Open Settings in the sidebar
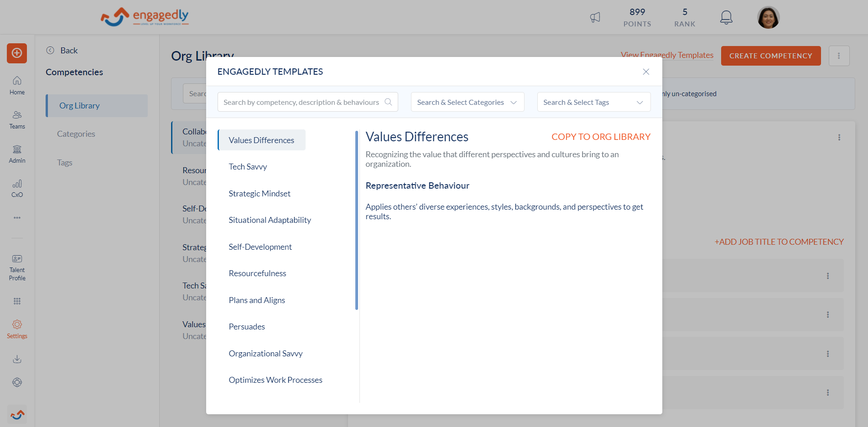 point(17,329)
